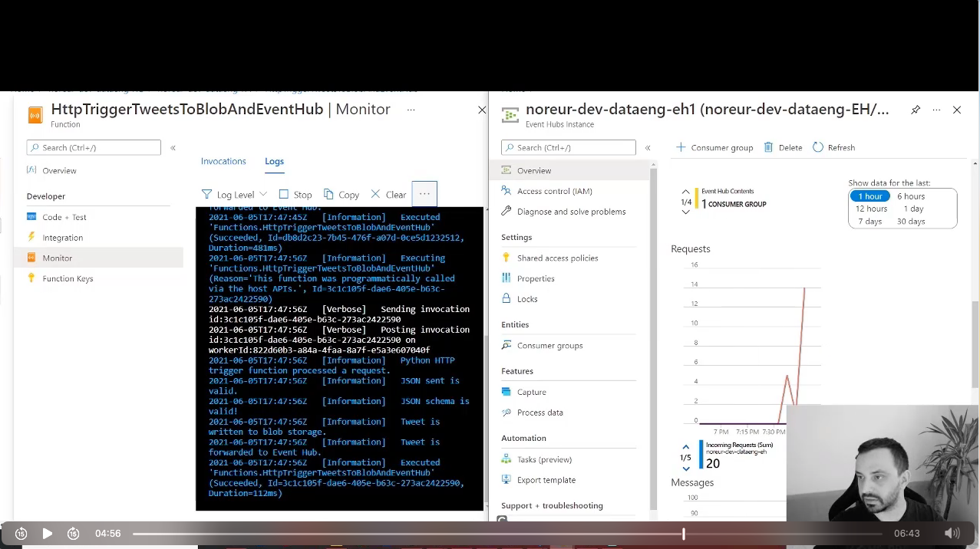Open more options beside the Monitor title
The width and height of the screenshot is (980, 549).
point(411,110)
